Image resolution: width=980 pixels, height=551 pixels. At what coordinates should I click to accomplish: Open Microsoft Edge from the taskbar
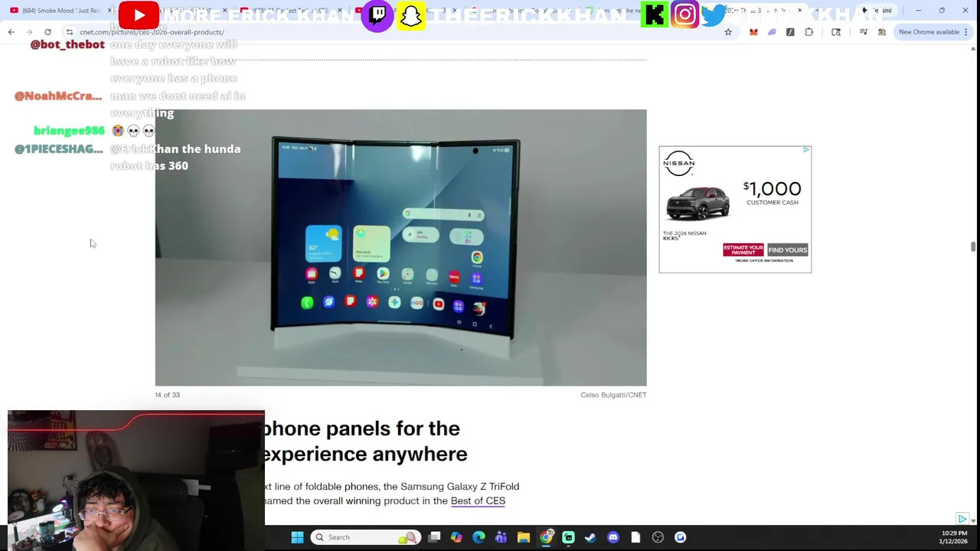click(x=479, y=537)
